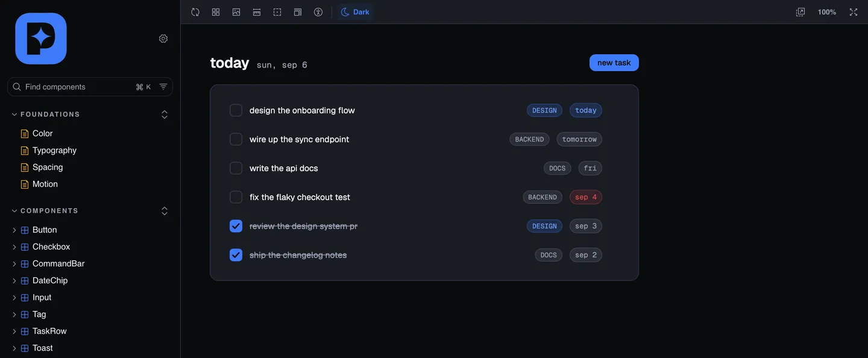
Task: Toggle the Dark theme button
Action: pyautogui.click(x=355, y=12)
